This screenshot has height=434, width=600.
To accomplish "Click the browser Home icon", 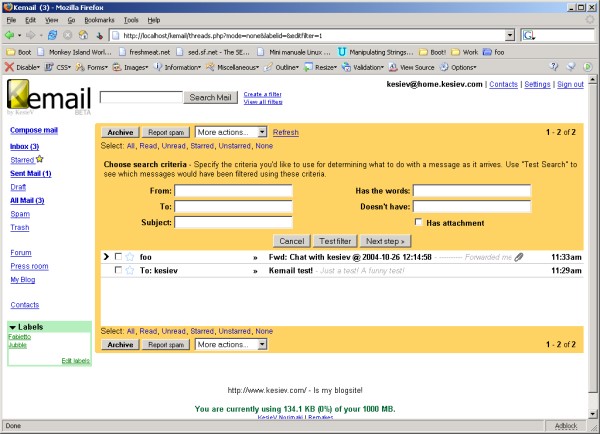I will click(83, 35).
